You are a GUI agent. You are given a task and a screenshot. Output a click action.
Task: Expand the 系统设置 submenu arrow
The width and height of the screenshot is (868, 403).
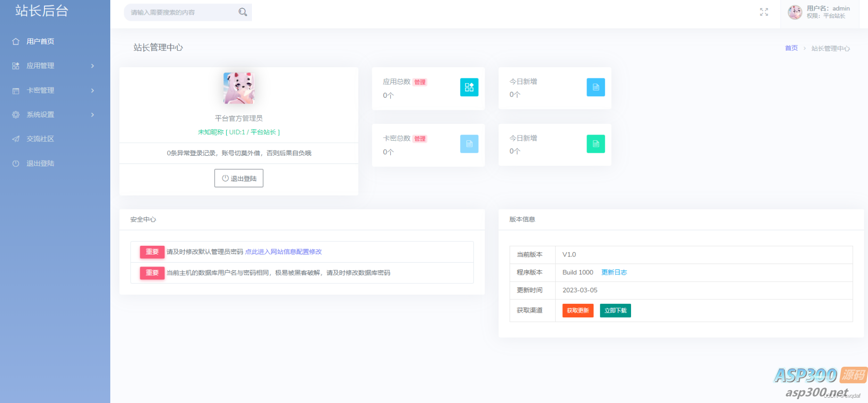pyautogui.click(x=92, y=115)
